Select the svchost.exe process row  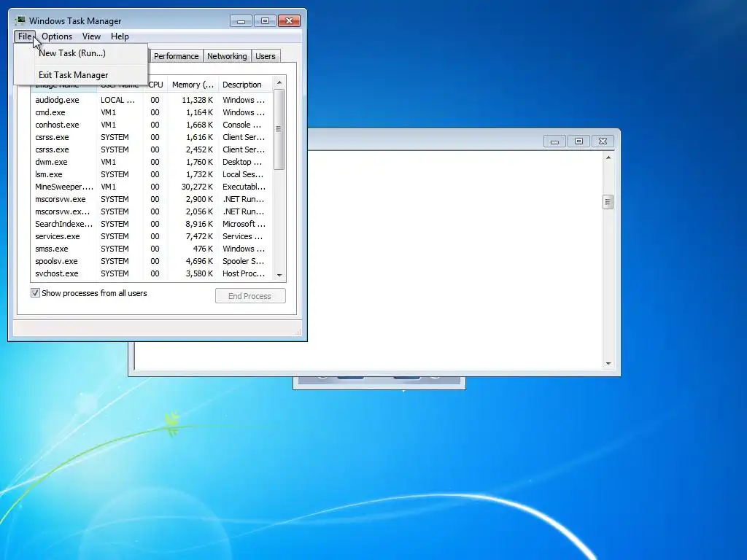tap(152, 273)
